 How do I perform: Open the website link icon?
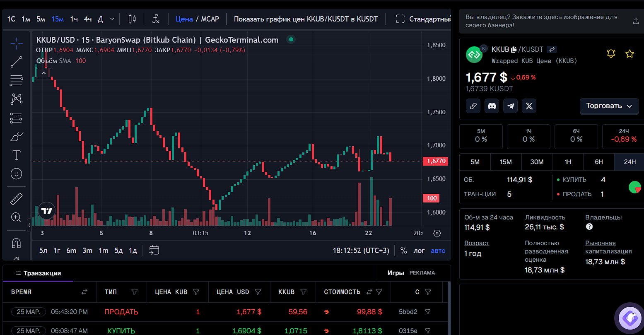[473, 106]
